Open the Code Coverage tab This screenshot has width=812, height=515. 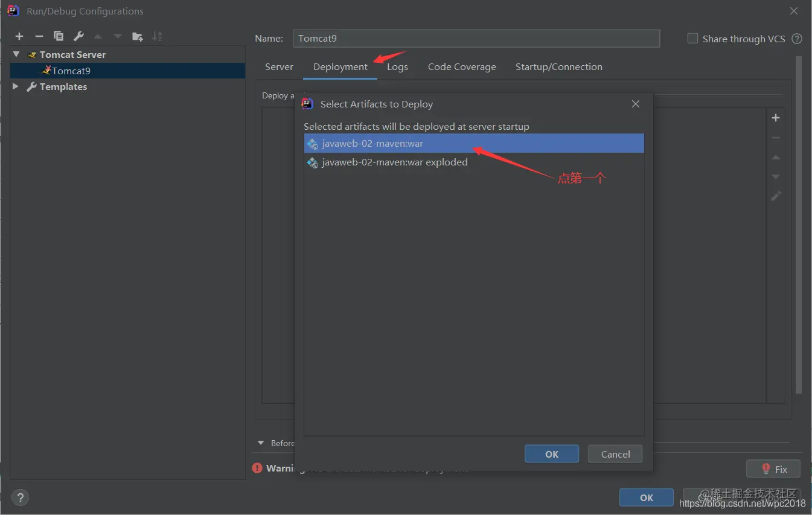[x=462, y=67]
